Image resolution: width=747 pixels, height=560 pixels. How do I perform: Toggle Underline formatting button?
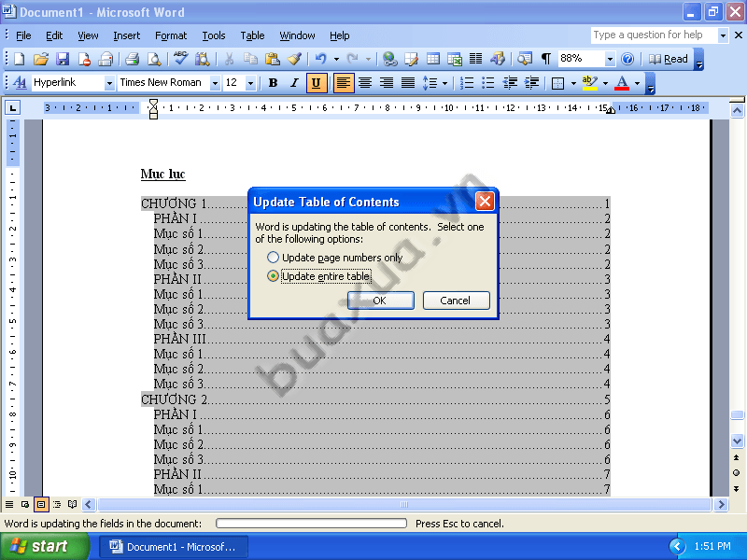coord(316,83)
